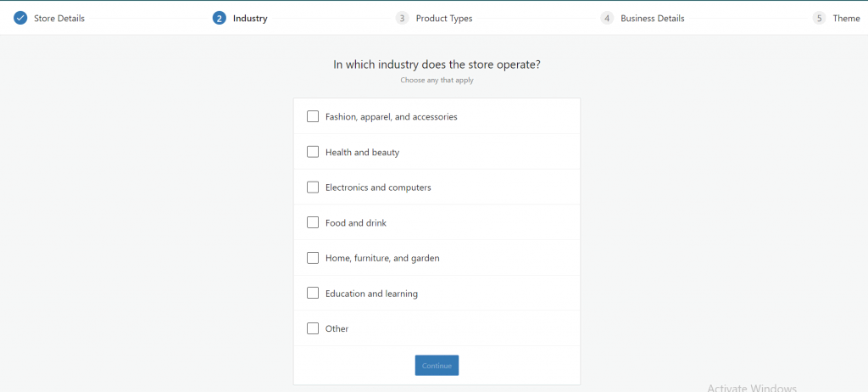This screenshot has width=868, height=392.
Task: Go to the Store Details step
Action: pyautogui.click(x=59, y=18)
